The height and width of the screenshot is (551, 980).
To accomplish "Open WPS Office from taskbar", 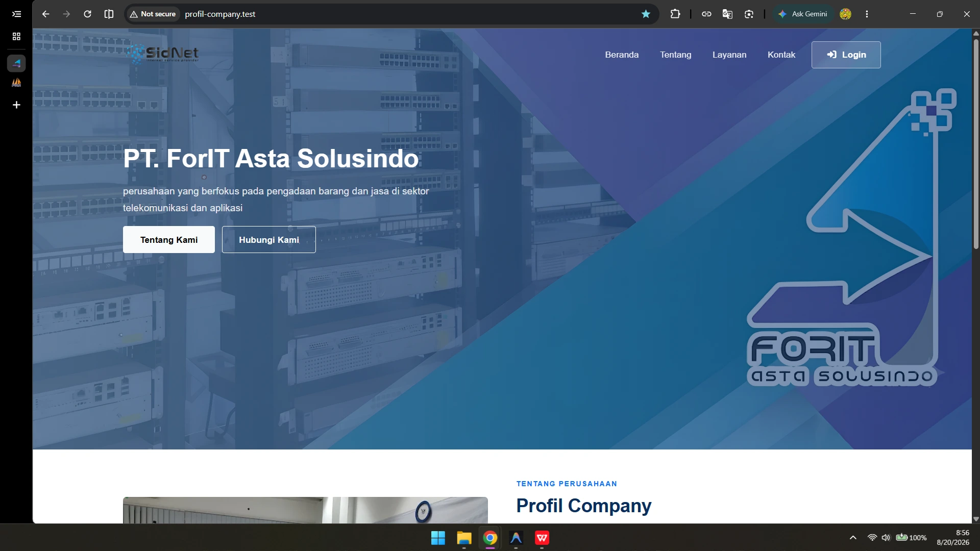I will coord(542,538).
